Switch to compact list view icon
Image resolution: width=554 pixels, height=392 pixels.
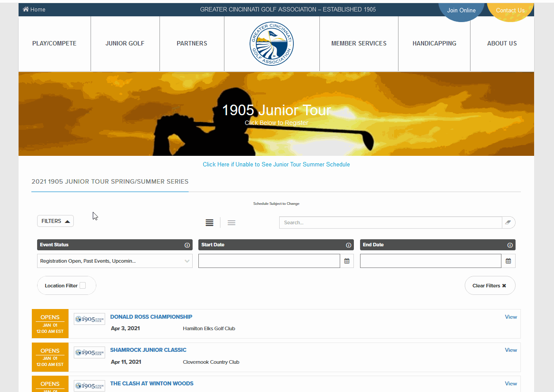pos(231,222)
